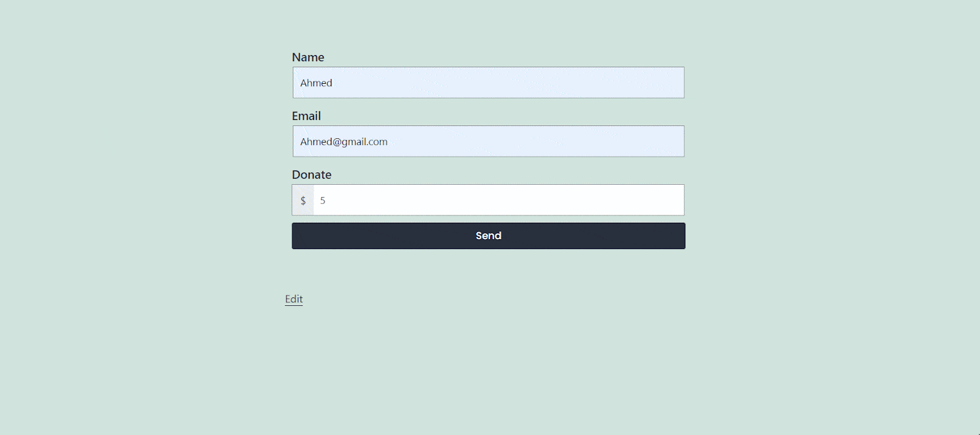The image size is (980, 435).
Task: Click the word Send on the dark button
Action: [x=488, y=236]
